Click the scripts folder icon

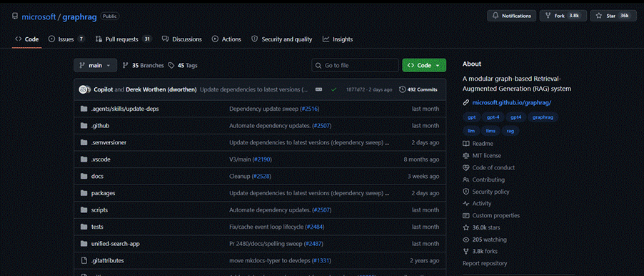point(84,210)
